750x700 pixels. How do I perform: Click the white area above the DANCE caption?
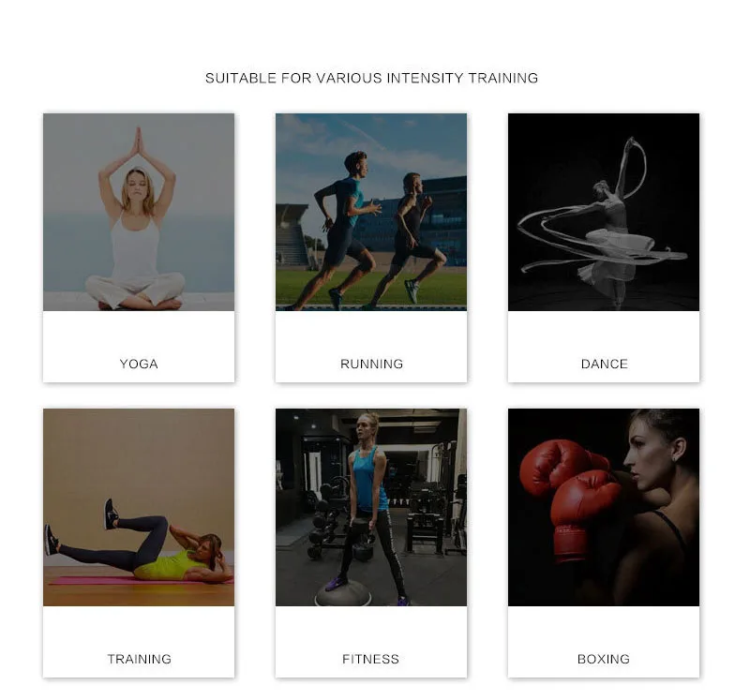[604, 334]
